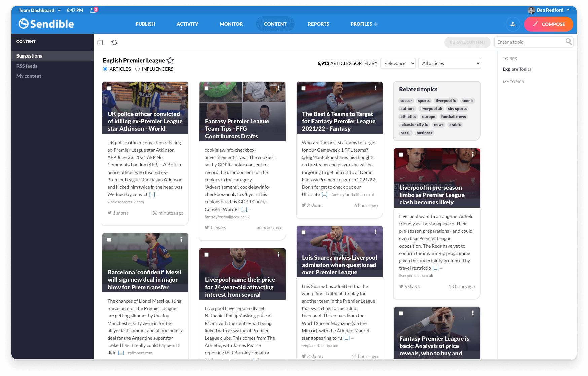Open the notifications bell
The width and height of the screenshot is (588, 376).
tap(93, 10)
